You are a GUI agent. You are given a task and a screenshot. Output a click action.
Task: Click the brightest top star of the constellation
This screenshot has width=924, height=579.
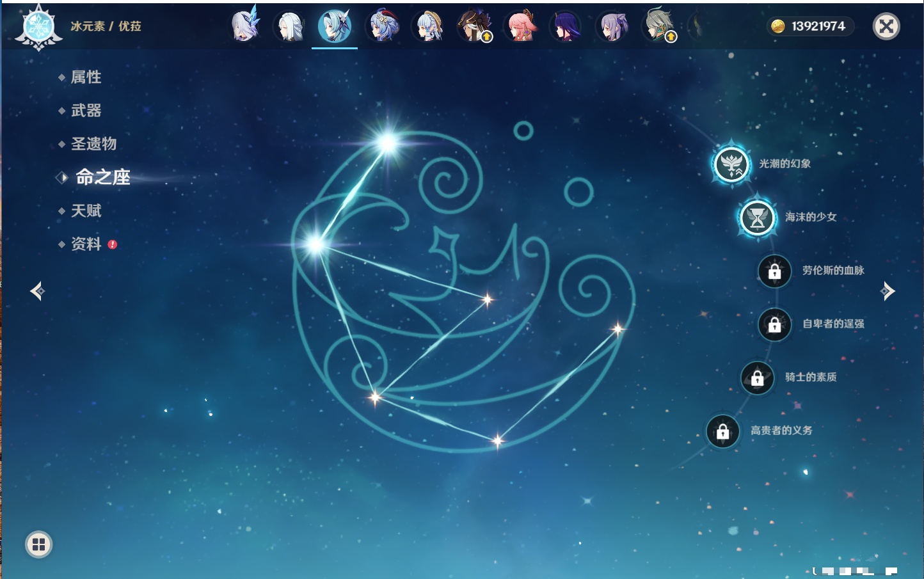coord(387,143)
